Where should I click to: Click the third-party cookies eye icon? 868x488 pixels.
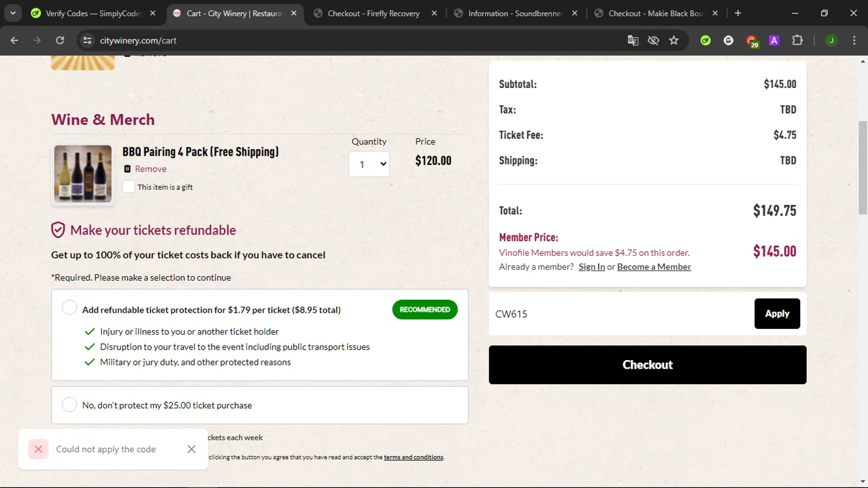coord(653,41)
